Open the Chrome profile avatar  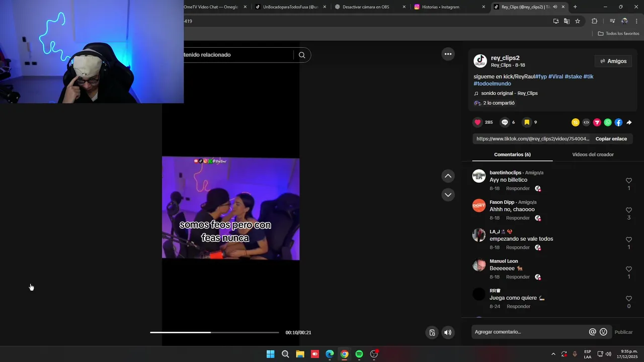[624, 21]
